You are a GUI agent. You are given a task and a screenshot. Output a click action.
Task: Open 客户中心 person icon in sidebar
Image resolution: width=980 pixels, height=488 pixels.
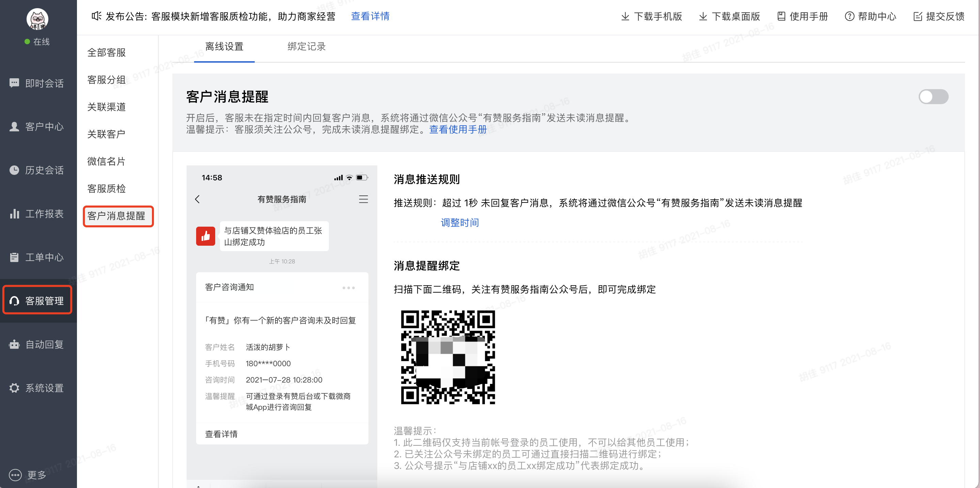[14, 127]
